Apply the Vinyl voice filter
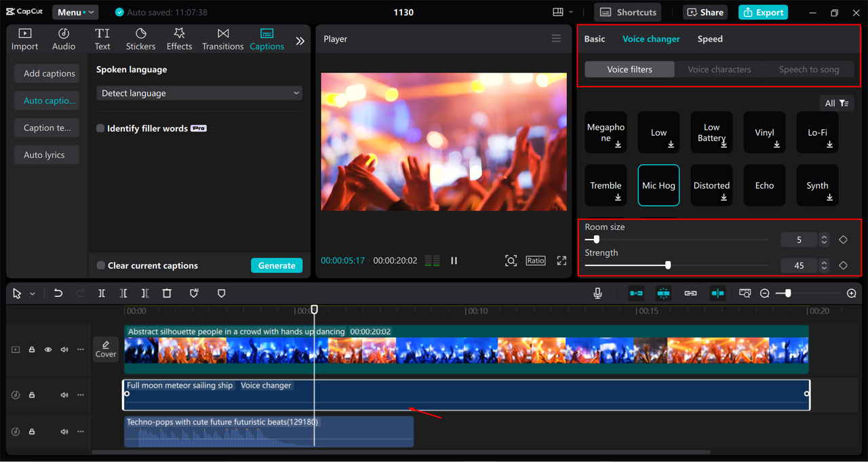868x462 pixels. (764, 132)
